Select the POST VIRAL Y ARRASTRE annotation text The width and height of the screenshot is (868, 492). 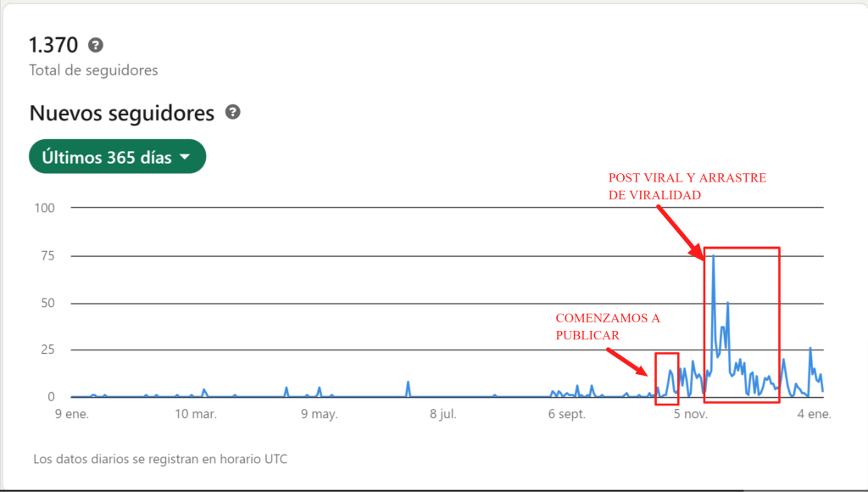click(687, 187)
